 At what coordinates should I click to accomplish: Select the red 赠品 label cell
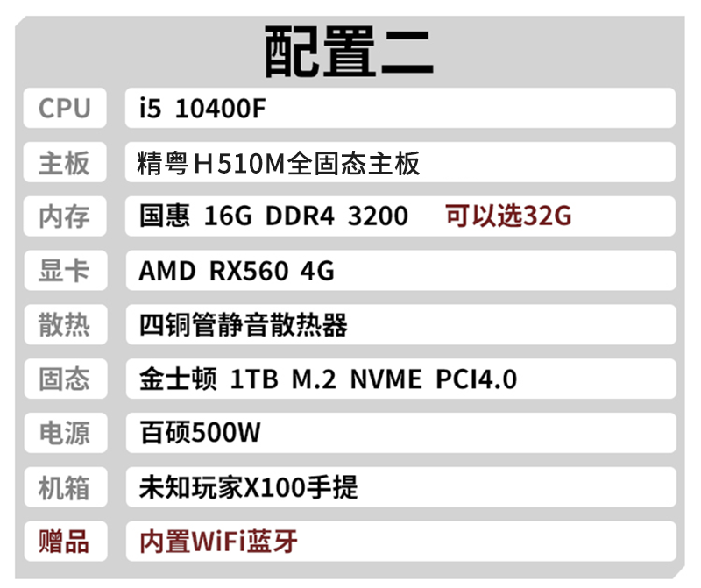(65, 541)
